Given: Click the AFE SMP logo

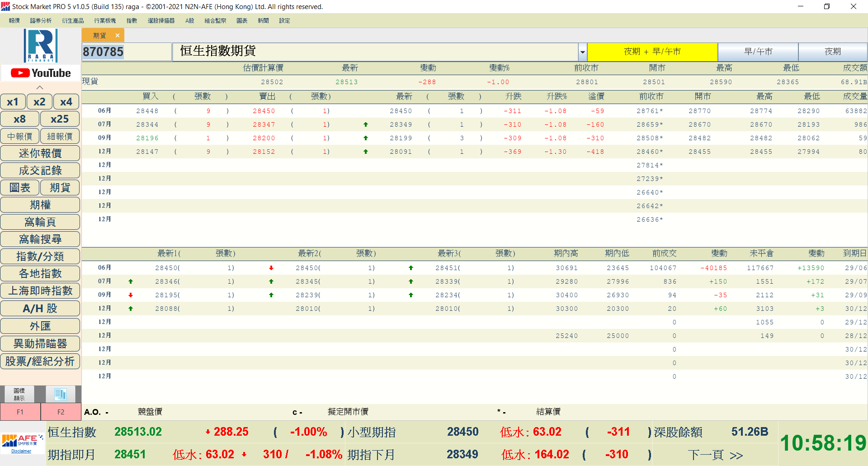Looking at the screenshot, I should point(22,441).
